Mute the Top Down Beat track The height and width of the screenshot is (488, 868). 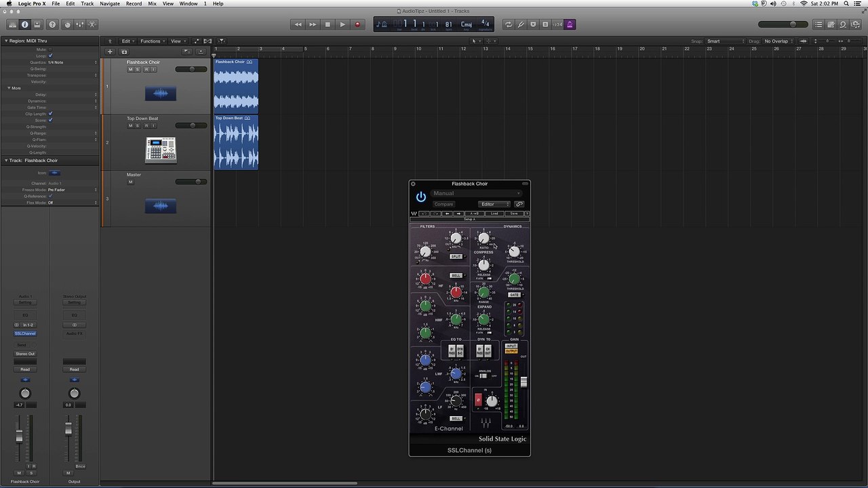(130, 125)
